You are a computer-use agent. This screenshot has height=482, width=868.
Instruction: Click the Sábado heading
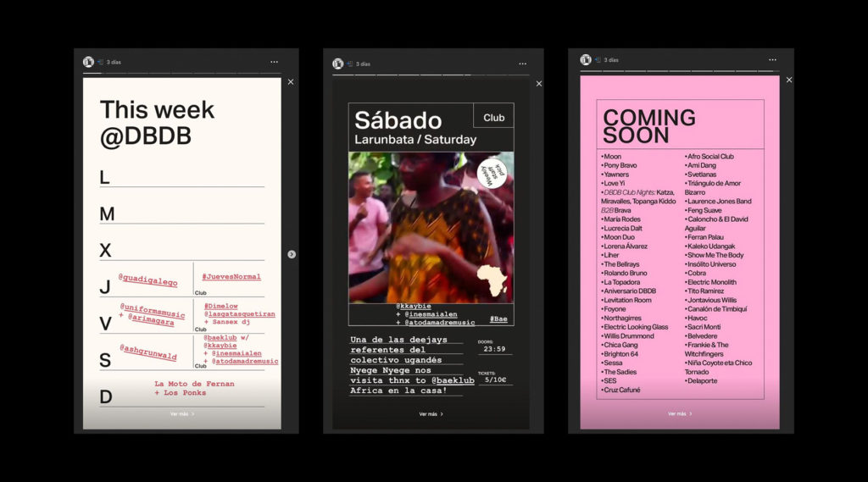[398, 120]
